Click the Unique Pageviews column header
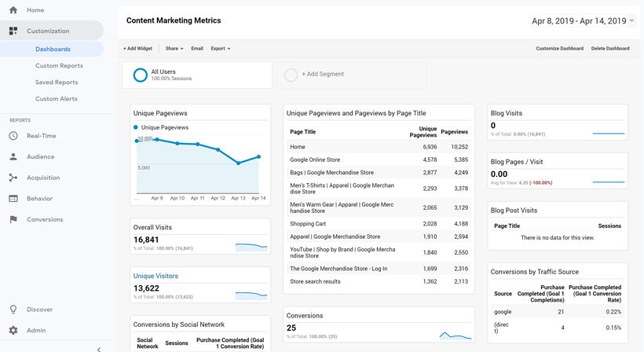 point(423,132)
